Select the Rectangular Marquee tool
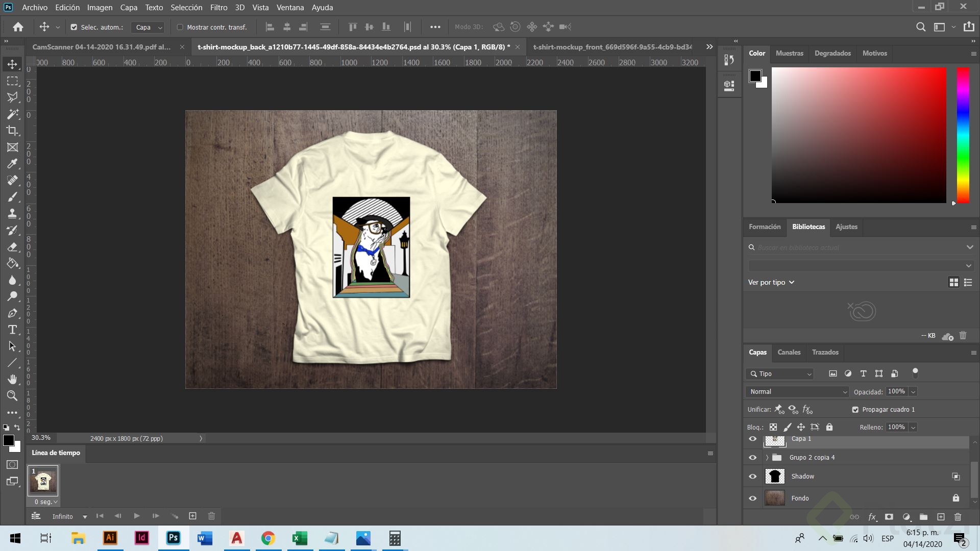The image size is (980, 551). coord(12,81)
